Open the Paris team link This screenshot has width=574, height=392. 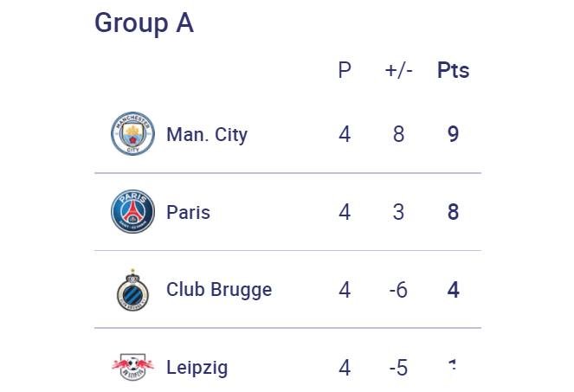pos(188,212)
